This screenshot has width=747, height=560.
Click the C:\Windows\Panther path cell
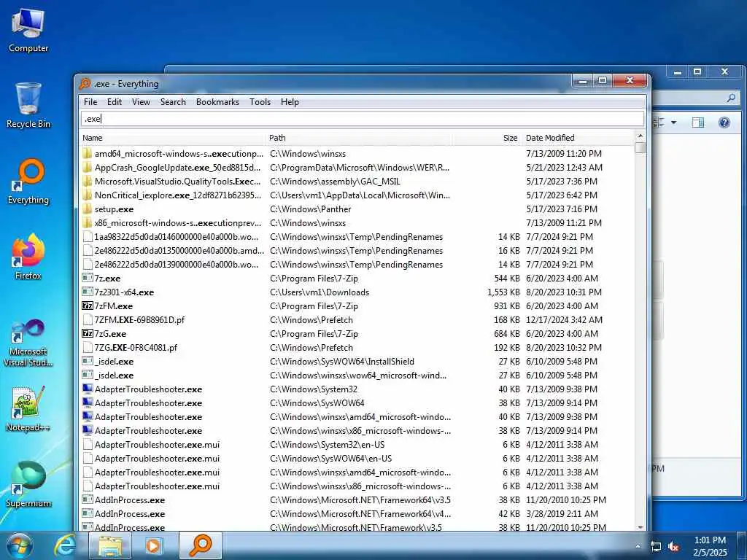pos(311,209)
